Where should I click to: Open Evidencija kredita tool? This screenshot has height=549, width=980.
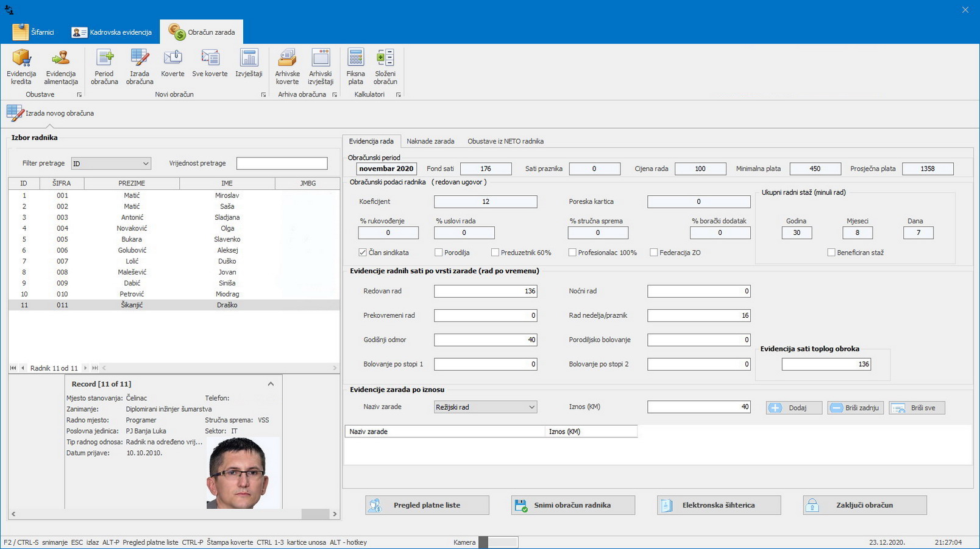pyautogui.click(x=21, y=66)
